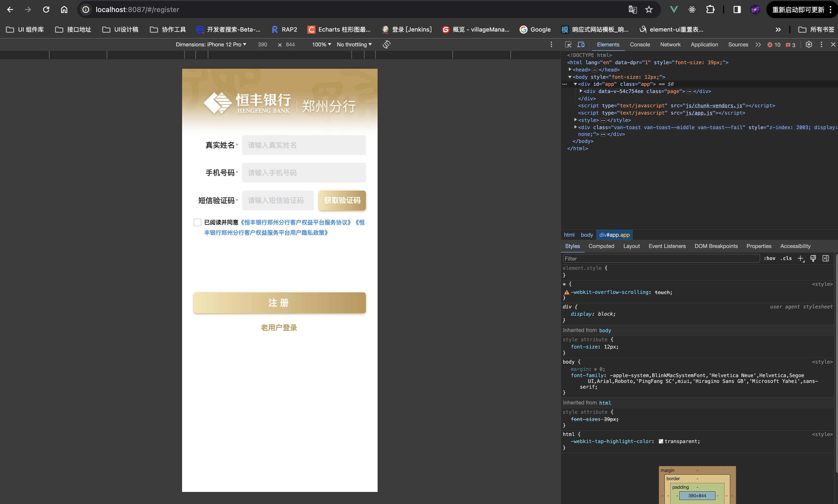This screenshot has height=504, width=838.
Task: Show more DevTools tabs with the chevron
Action: click(x=758, y=44)
